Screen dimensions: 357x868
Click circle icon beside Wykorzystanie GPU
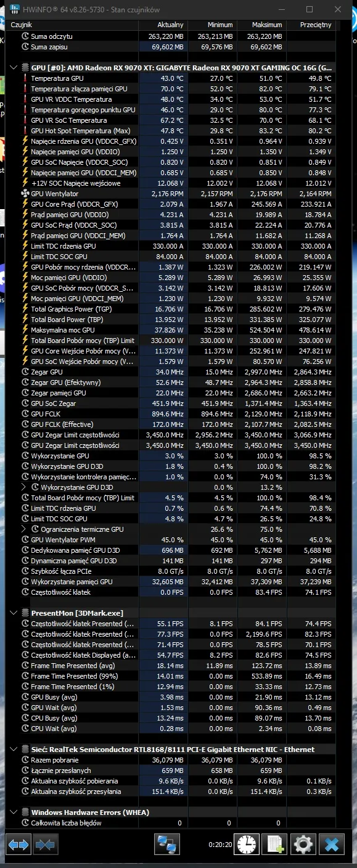coord(25,456)
